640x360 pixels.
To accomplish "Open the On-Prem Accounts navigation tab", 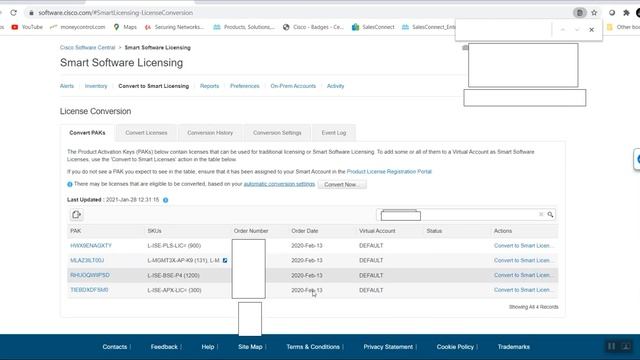I will 293,86.
